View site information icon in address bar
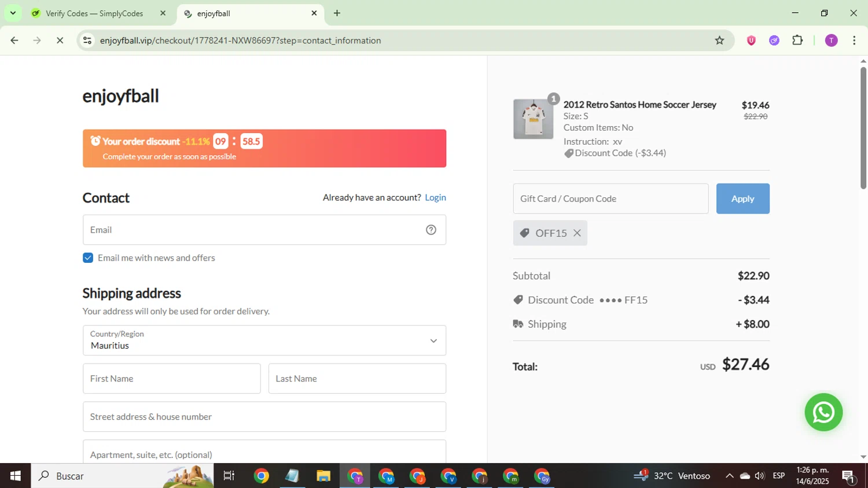 pyautogui.click(x=87, y=41)
